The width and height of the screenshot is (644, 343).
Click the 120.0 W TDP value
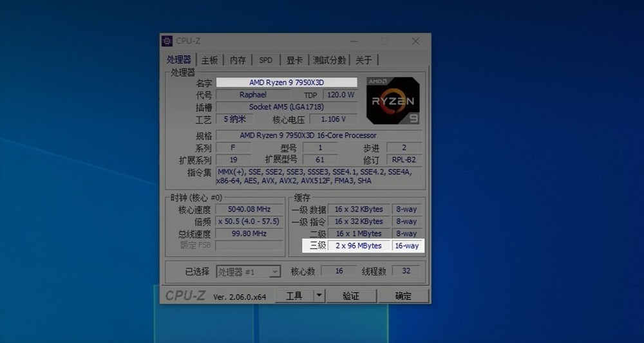point(341,95)
